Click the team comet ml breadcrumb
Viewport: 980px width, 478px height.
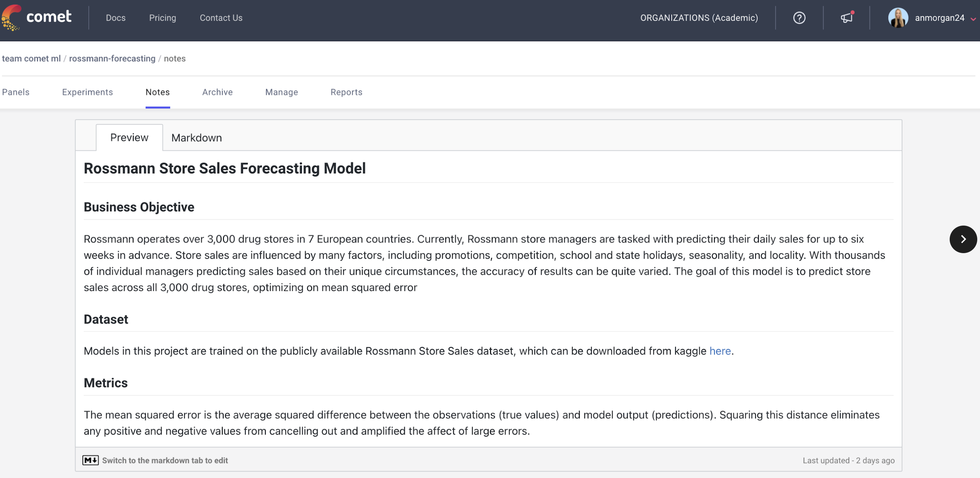31,58
